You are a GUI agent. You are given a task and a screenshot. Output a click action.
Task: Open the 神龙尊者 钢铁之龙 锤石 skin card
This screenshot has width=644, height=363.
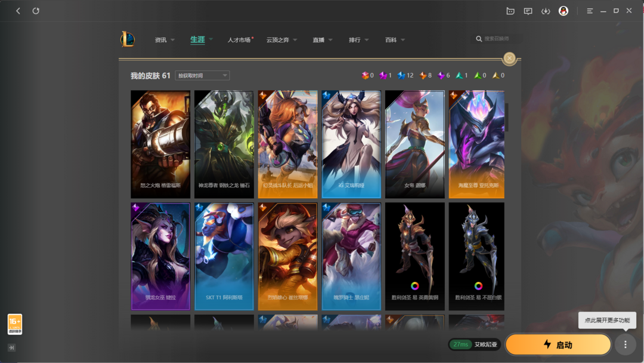tap(224, 144)
